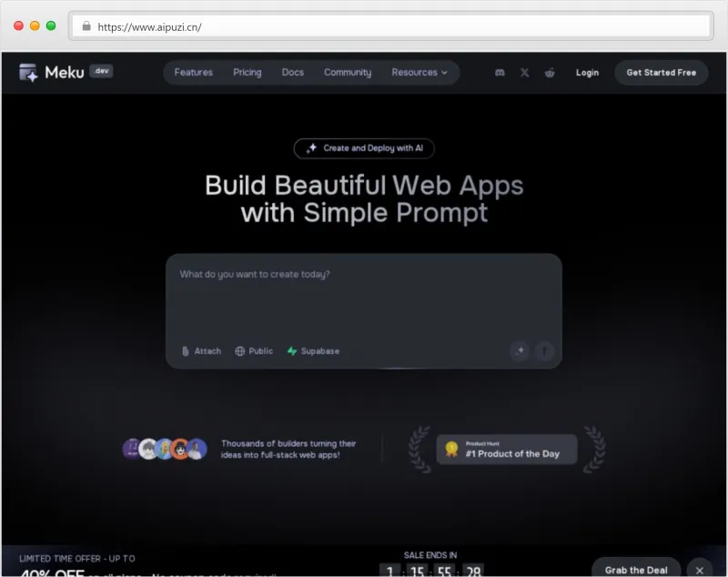Screen dimensions: 728x577
Task: Click the Meku logo icon
Action: (x=28, y=73)
